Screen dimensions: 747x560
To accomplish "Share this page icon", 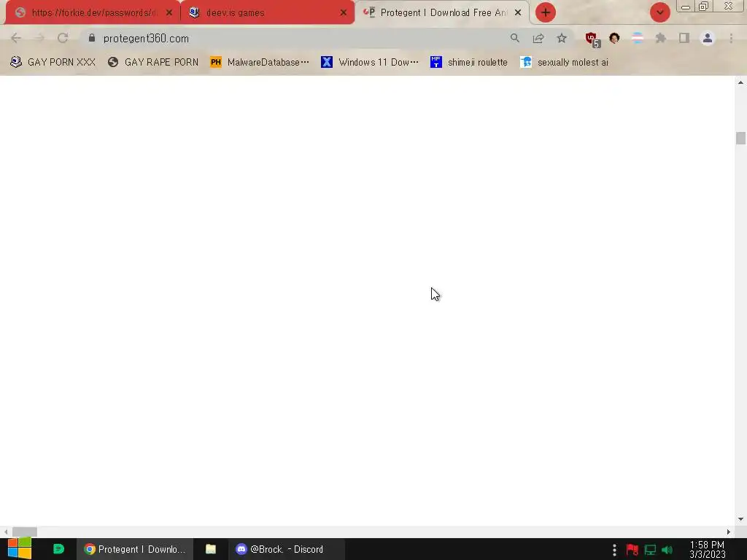I will coord(538,38).
